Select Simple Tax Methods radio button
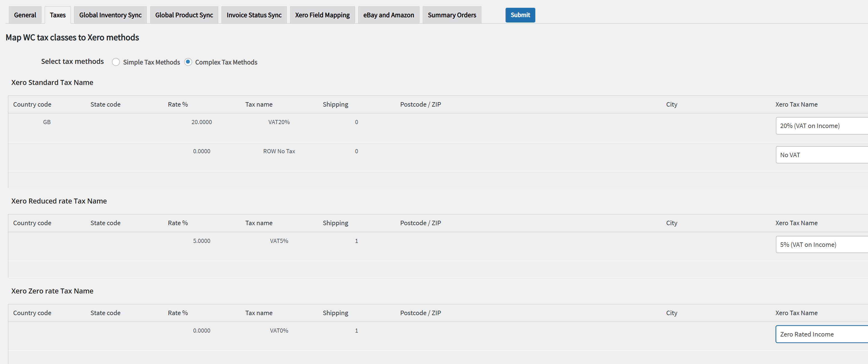The width and height of the screenshot is (868, 364). click(116, 62)
